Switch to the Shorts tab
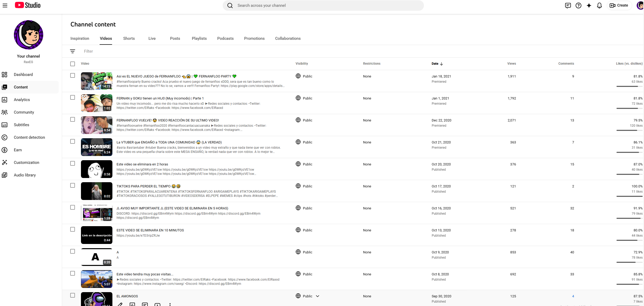 [x=129, y=38]
